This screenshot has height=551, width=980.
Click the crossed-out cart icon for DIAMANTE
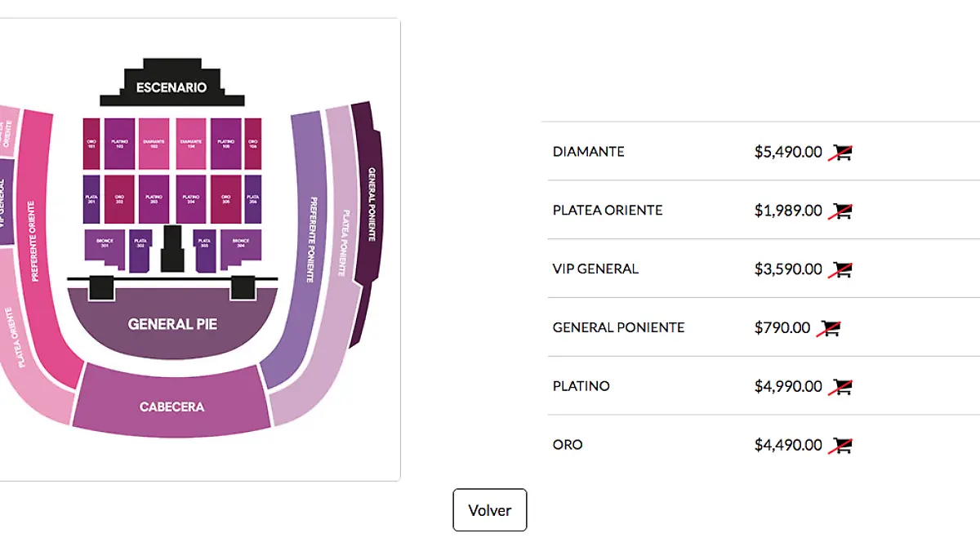pyautogui.click(x=840, y=152)
